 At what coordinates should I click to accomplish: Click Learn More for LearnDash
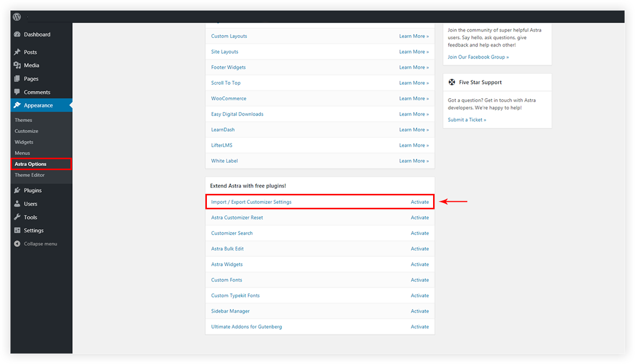point(414,130)
